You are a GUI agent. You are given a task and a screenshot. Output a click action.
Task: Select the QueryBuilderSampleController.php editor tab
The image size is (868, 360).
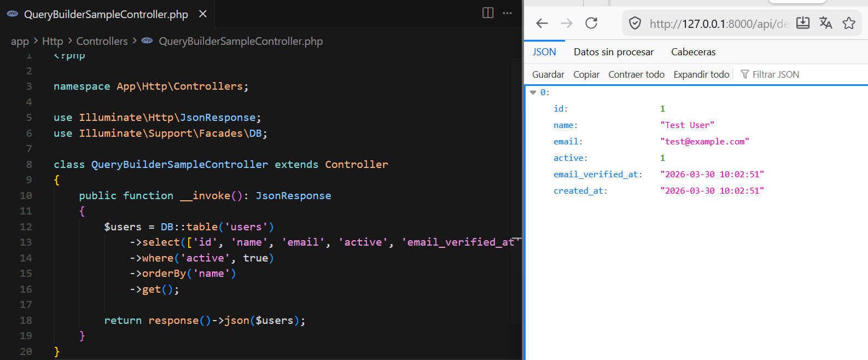tap(107, 14)
